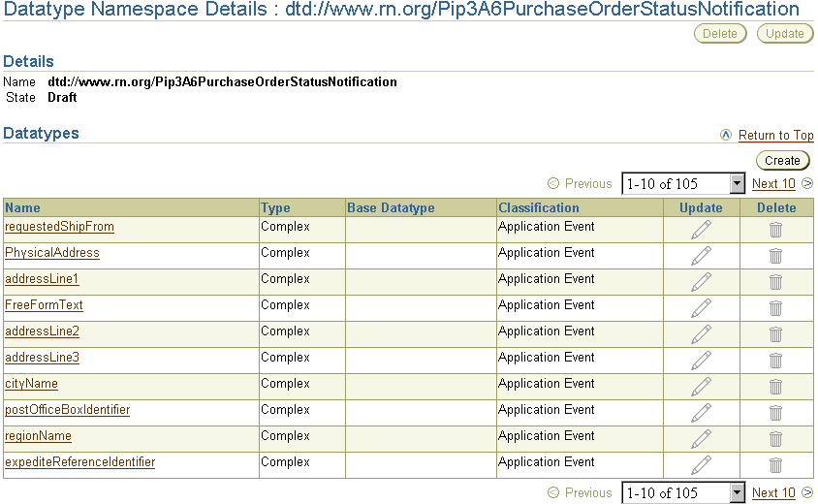Follow the Return to Top link
This screenshot has height=504, width=818.
775,135
